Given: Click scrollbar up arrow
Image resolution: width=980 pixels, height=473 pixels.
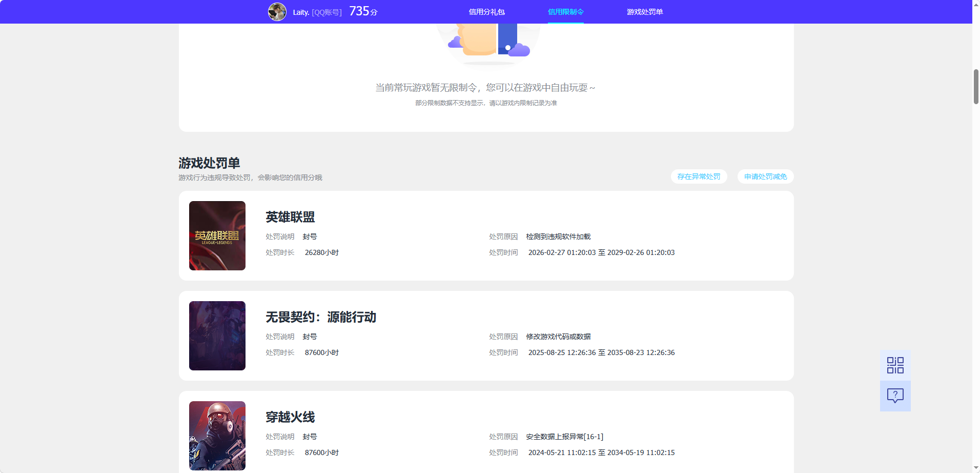Looking at the screenshot, I should [976, 4].
